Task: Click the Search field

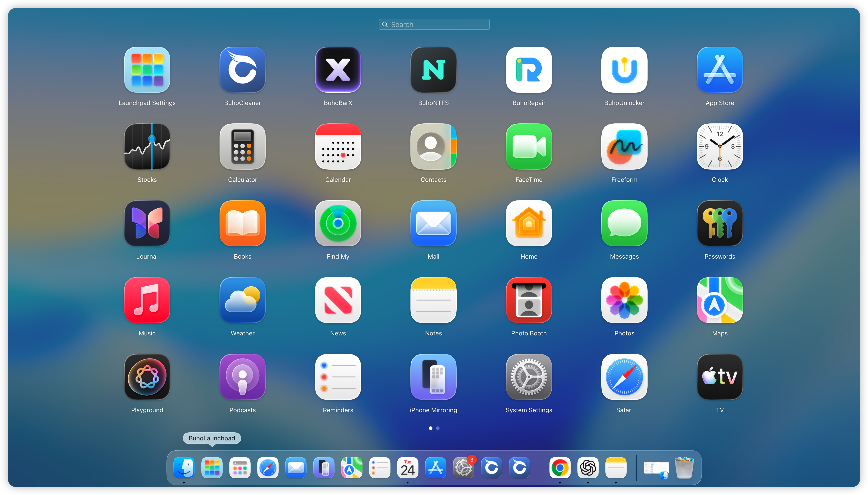Action: pyautogui.click(x=434, y=24)
